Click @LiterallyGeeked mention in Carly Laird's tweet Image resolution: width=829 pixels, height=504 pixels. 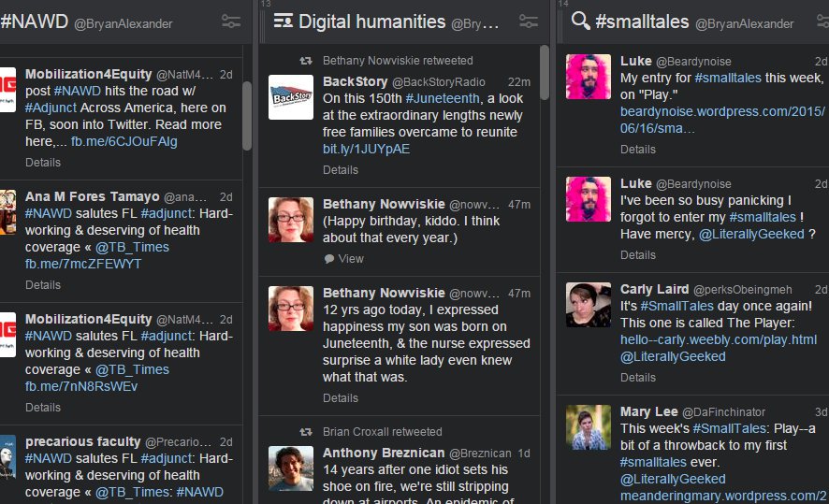pyautogui.click(x=673, y=356)
